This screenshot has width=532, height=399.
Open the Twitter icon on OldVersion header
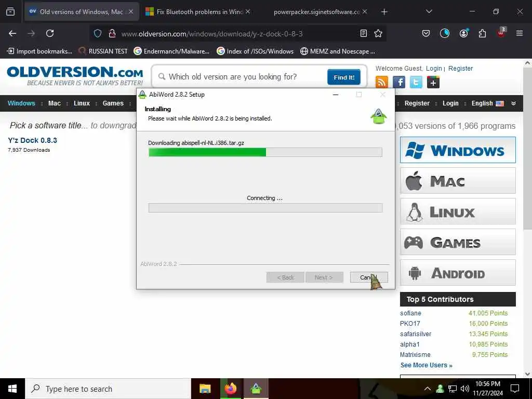(416, 82)
